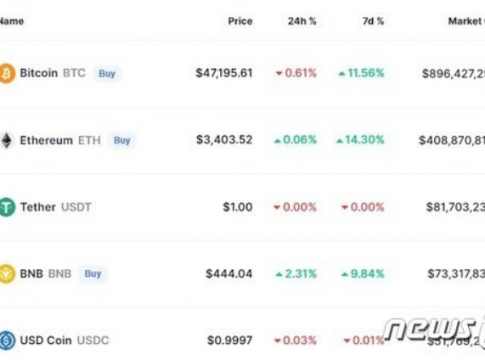Sort by the 7d % column header

tap(373, 21)
